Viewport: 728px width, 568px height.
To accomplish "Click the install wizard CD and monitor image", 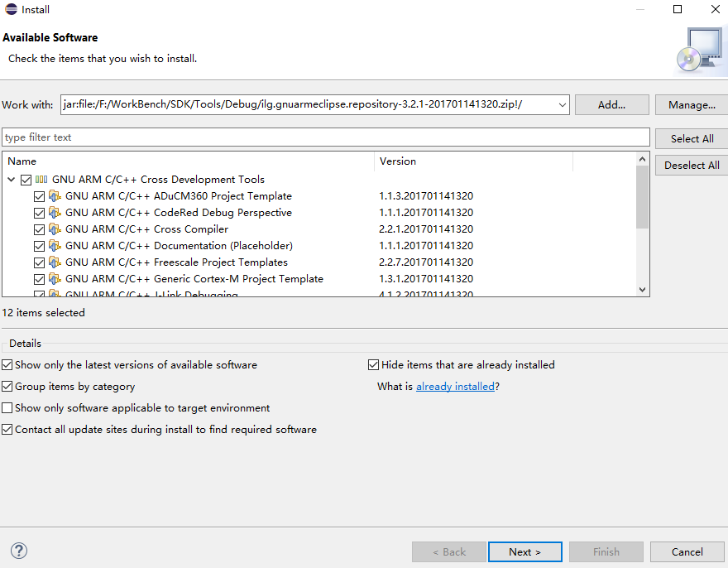I will tap(701, 51).
